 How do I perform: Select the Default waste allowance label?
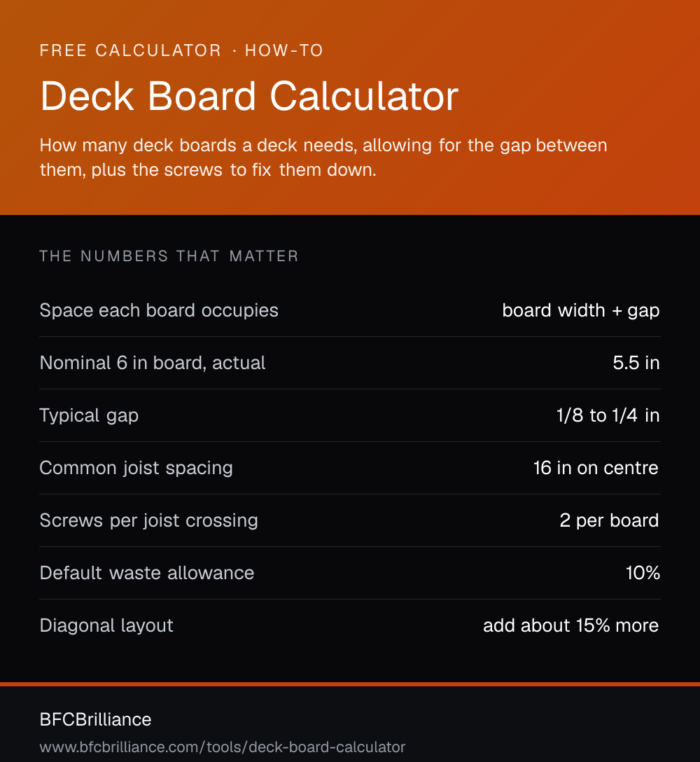147,573
